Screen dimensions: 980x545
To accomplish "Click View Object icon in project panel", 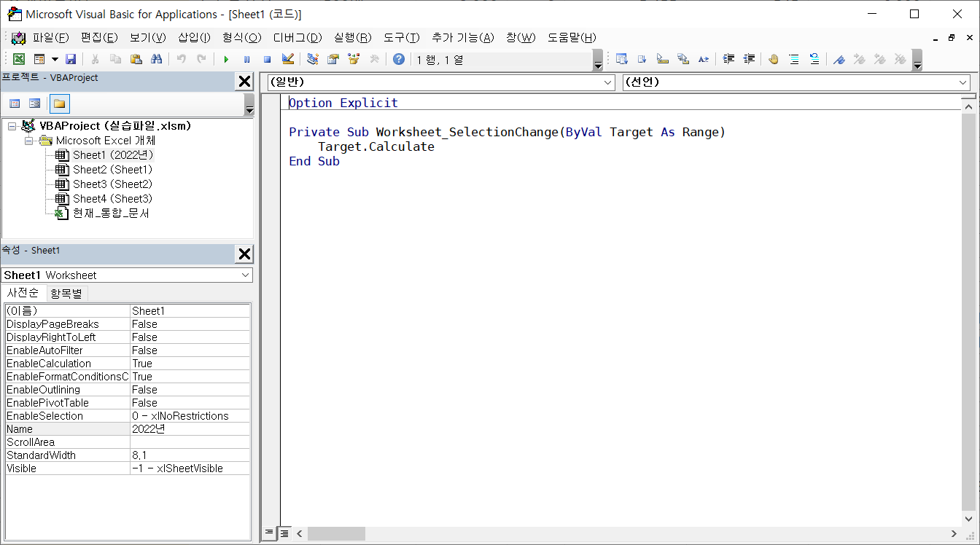I will click(x=34, y=103).
